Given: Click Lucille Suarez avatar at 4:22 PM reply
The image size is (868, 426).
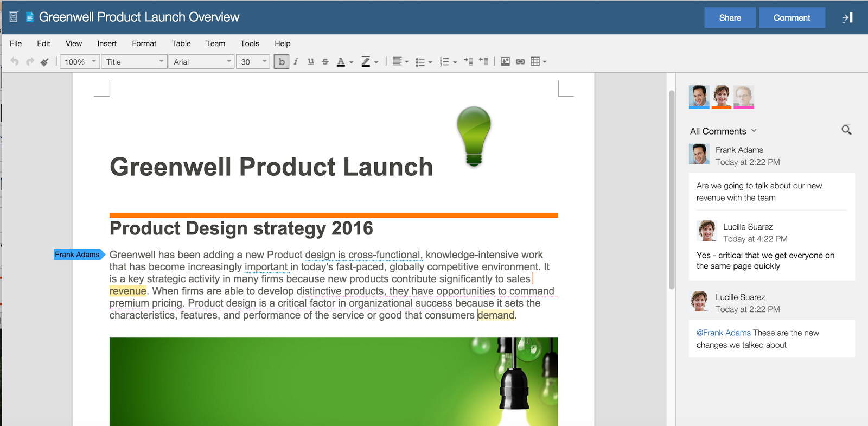Looking at the screenshot, I should coord(707,231).
